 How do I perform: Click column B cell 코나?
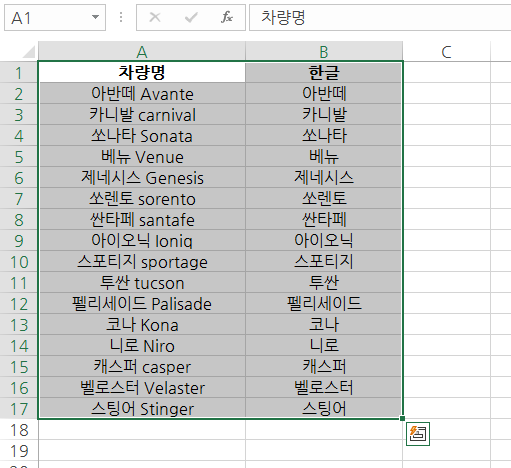[x=324, y=324]
